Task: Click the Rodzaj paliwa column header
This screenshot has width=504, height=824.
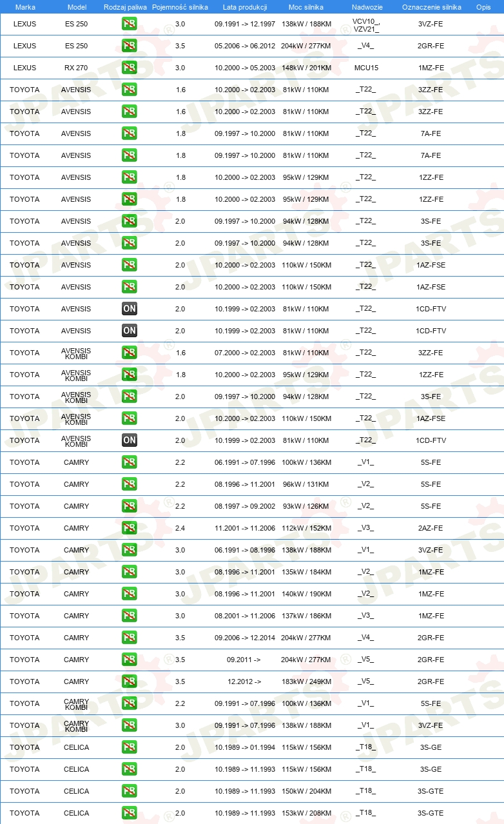Action: pyautogui.click(x=125, y=7)
